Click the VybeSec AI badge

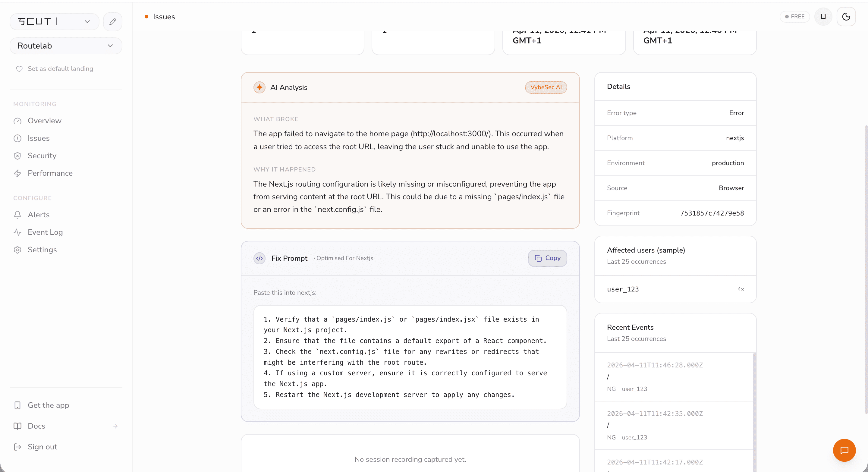pos(546,88)
